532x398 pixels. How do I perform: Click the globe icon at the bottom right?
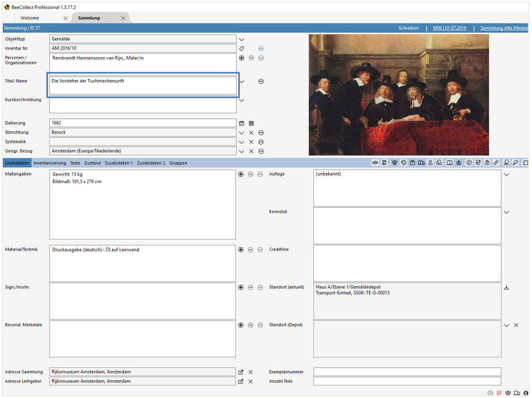525,393
